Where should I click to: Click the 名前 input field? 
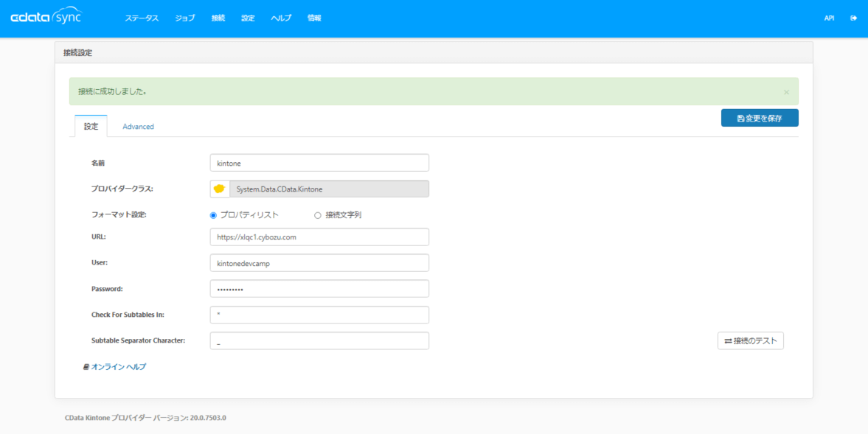pyautogui.click(x=319, y=163)
